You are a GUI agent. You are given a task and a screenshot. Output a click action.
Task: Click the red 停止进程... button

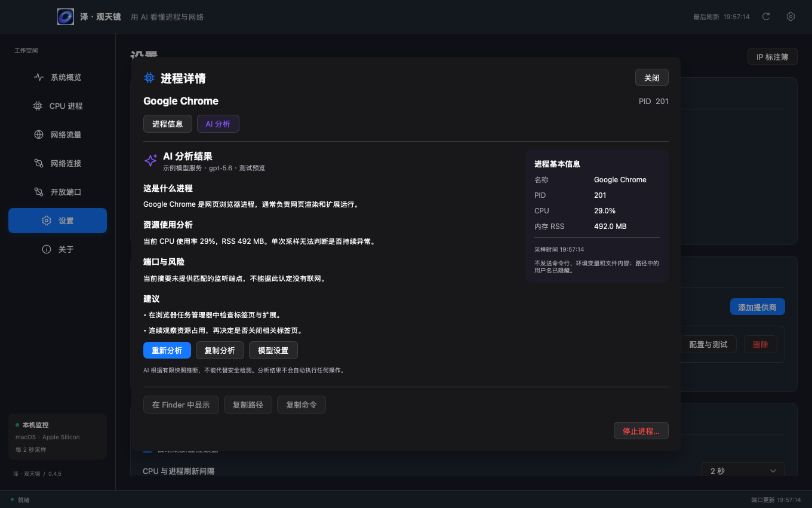(641, 431)
